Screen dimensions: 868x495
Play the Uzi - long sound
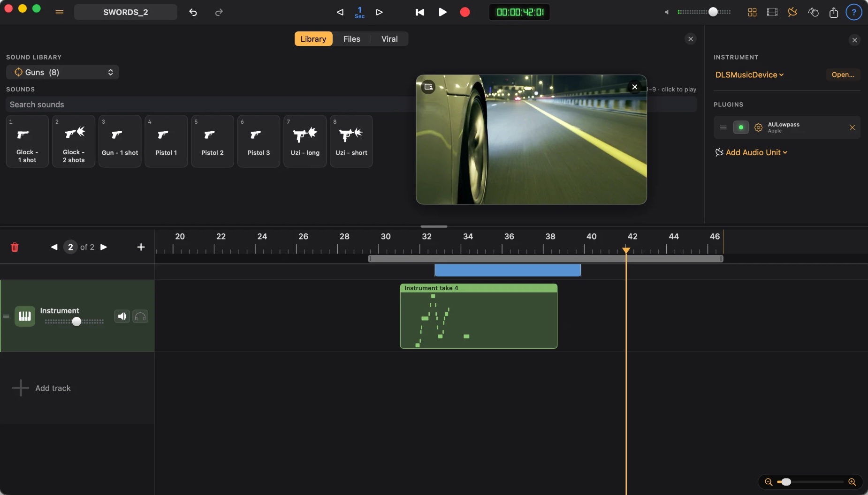[x=305, y=141]
